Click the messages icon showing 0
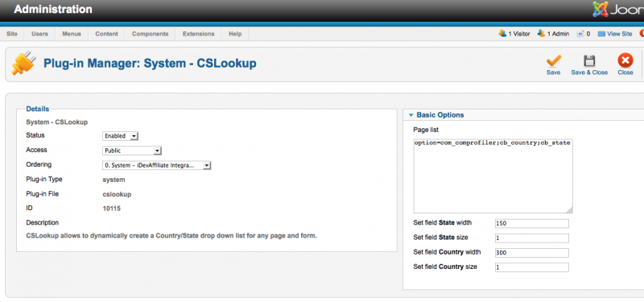The height and width of the screenshot is (302, 644). point(580,34)
